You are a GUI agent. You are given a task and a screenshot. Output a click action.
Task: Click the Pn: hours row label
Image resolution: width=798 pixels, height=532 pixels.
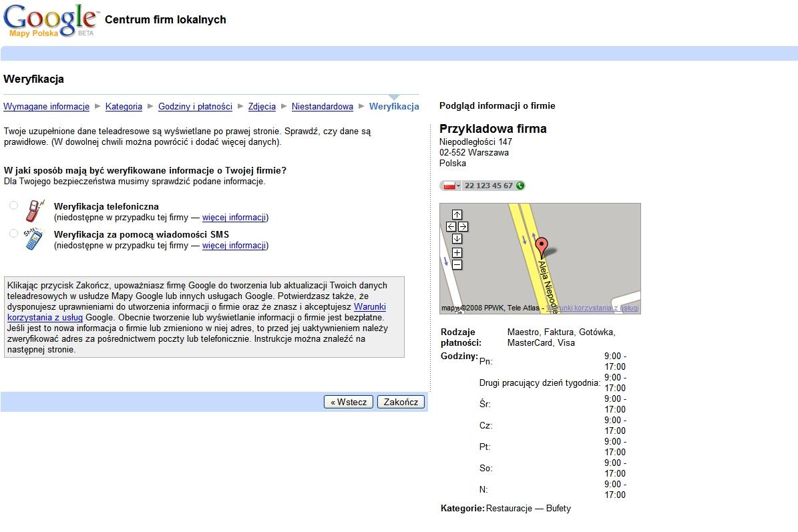(485, 361)
